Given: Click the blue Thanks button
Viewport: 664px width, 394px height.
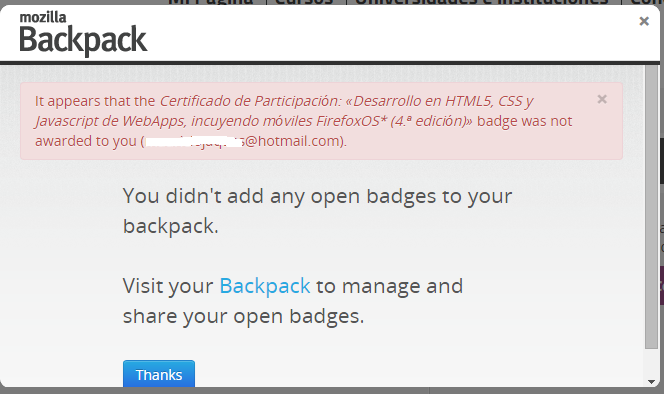Looking at the screenshot, I should pos(159,374).
